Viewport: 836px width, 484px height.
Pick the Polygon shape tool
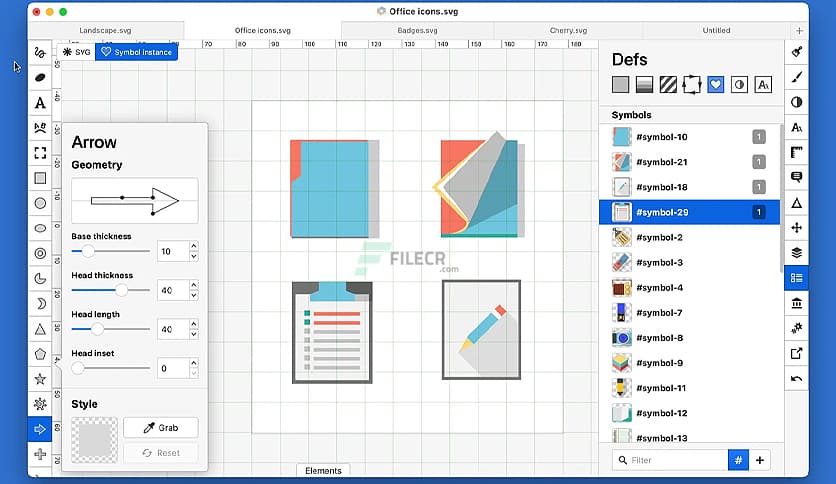[40, 354]
